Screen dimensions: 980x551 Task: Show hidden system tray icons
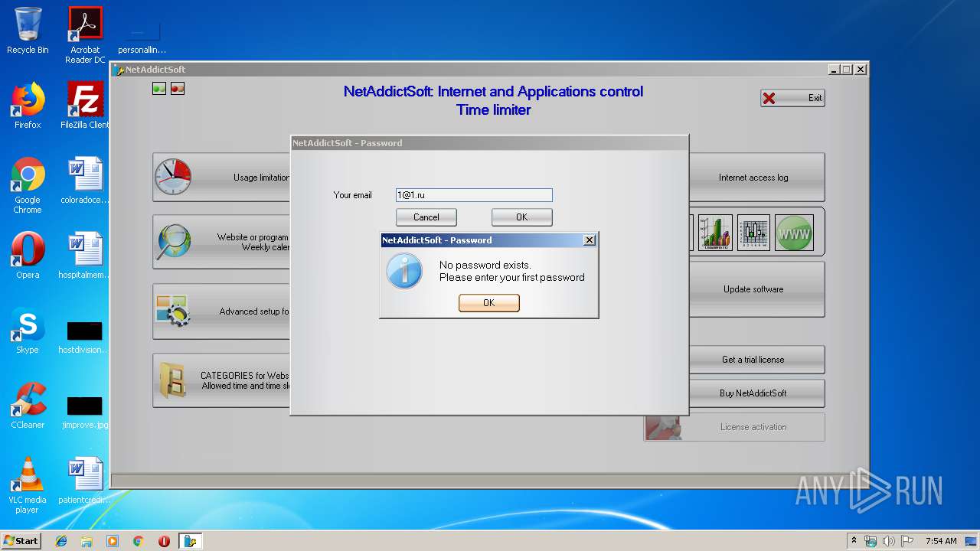pos(854,540)
